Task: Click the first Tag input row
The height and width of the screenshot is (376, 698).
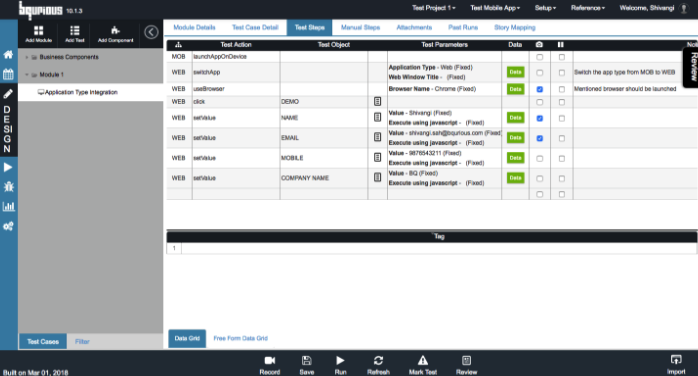Action: point(438,248)
